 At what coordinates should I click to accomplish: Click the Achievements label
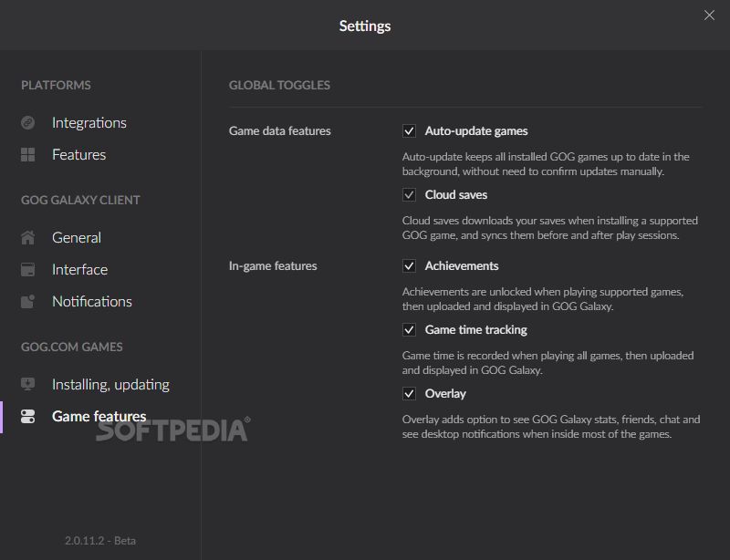pyautogui.click(x=462, y=265)
